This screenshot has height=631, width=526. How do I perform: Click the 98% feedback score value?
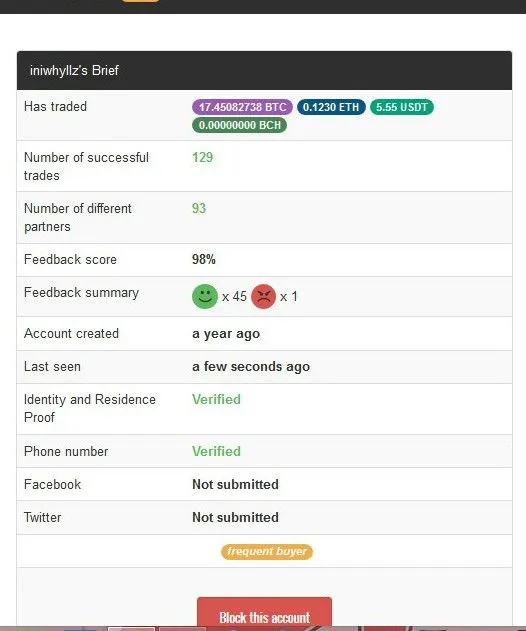[x=204, y=260]
